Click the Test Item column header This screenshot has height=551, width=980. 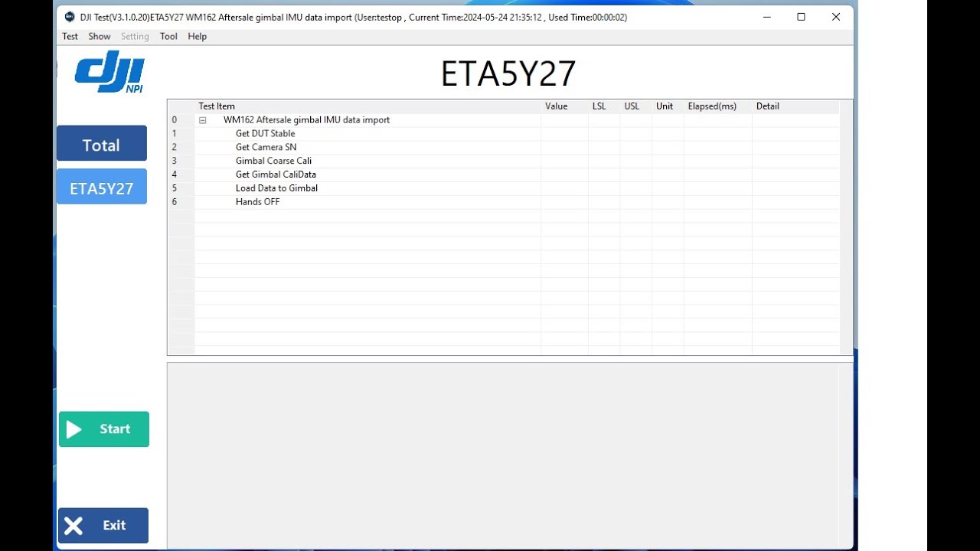pyautogui.click(x=368, y=106)
